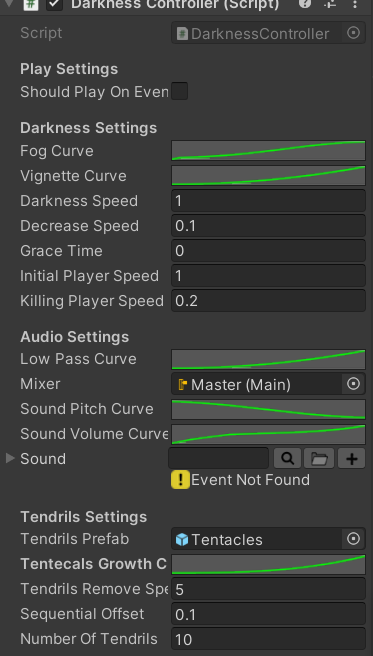373x656 pixels.
Task: Open object picker for Tendrils Prefab
Action: click(354, 539)
